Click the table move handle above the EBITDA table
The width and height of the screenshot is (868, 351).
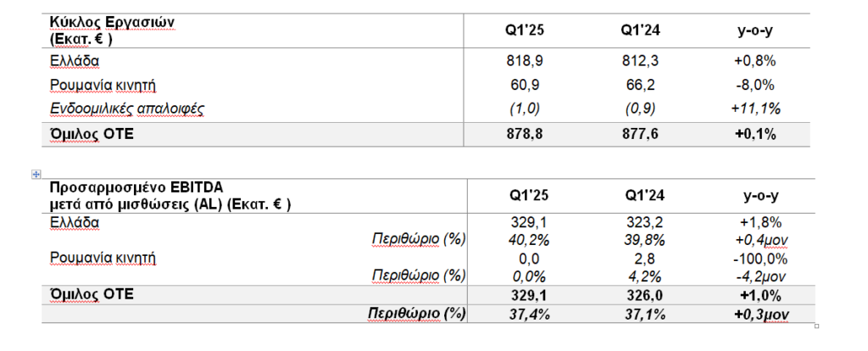pos(36,175)
